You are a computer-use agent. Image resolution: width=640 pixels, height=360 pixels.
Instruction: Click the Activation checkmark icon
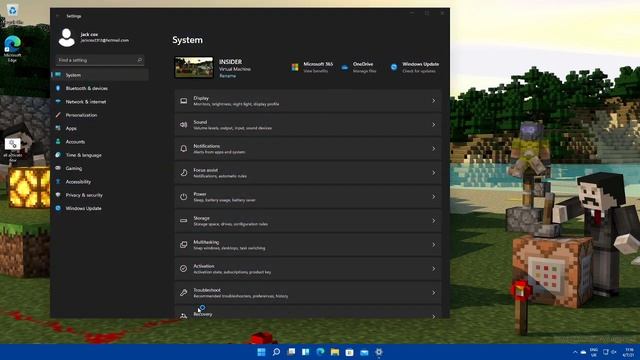[184, 269]
